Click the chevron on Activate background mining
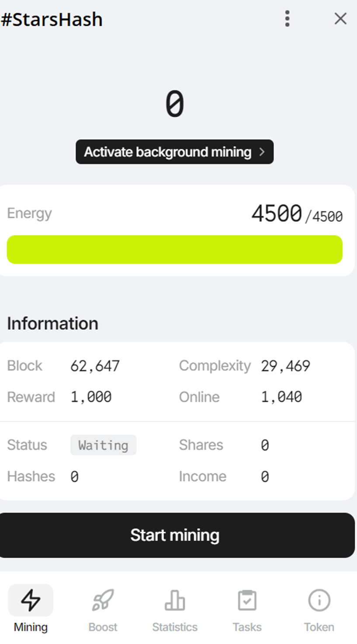Image resolution: width=357 pixels, height=644 pixels. [262, 152]
